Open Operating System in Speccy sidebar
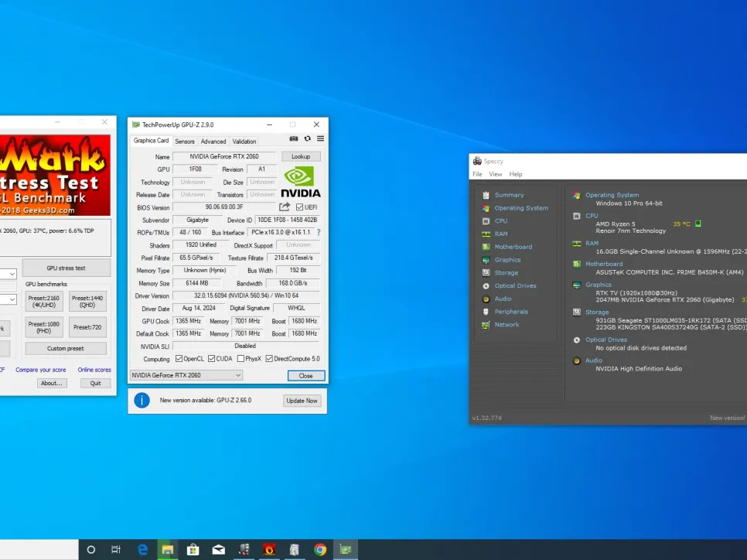 (521, 208)
